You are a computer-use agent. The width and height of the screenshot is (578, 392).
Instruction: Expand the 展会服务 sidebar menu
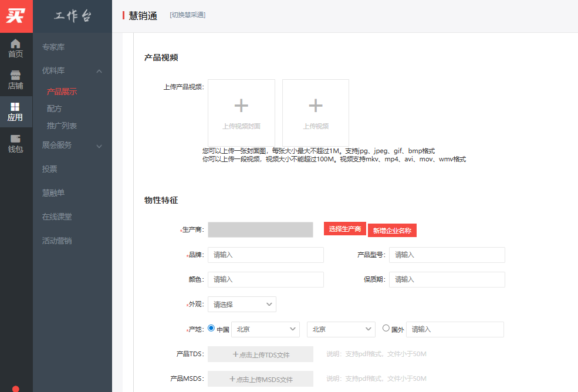[x=99, y=146]
